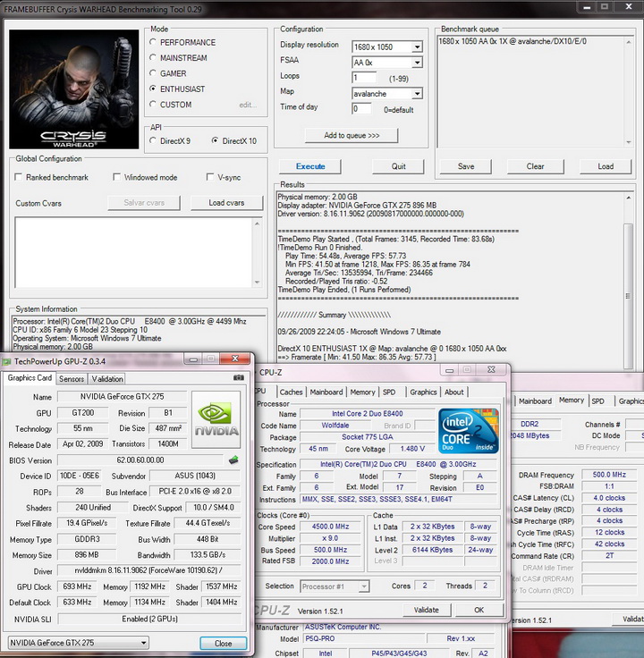Viewport: 644px width, 658px height.
Task: Click the Driver version line in Results
Action: [x=370, y=214]
